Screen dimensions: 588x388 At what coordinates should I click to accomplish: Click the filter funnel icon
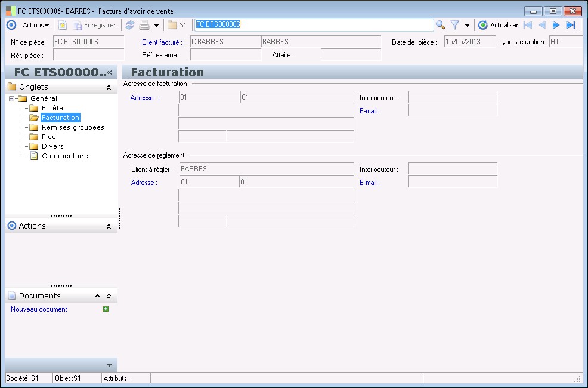[x=455, y=25]
